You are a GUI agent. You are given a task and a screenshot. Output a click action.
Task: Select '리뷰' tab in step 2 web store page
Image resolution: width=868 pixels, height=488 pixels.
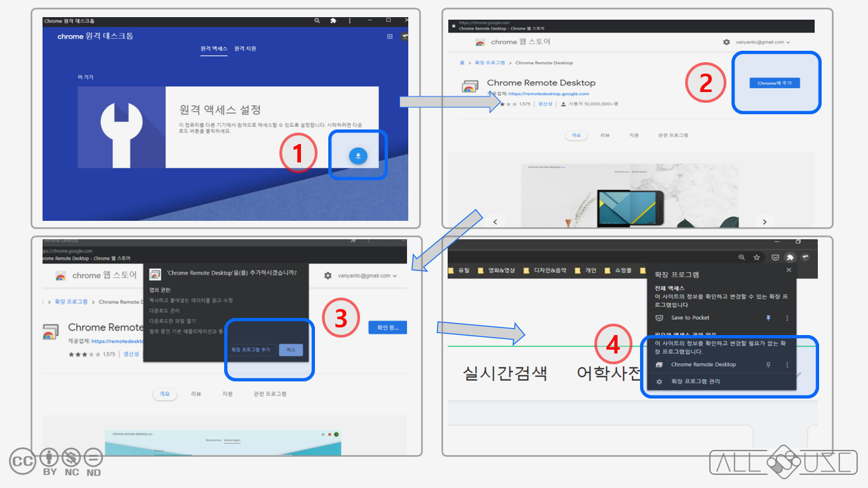605,135
